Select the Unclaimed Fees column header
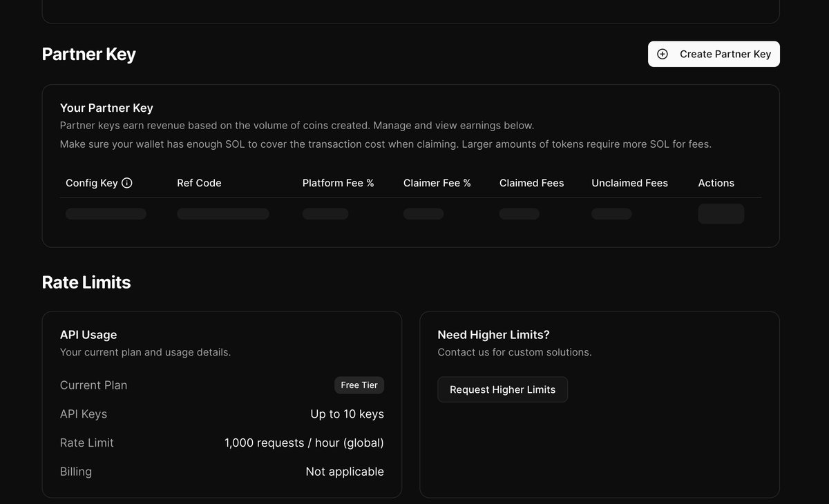The width and height of the screenshot is (829, 504). coord(629,182)
